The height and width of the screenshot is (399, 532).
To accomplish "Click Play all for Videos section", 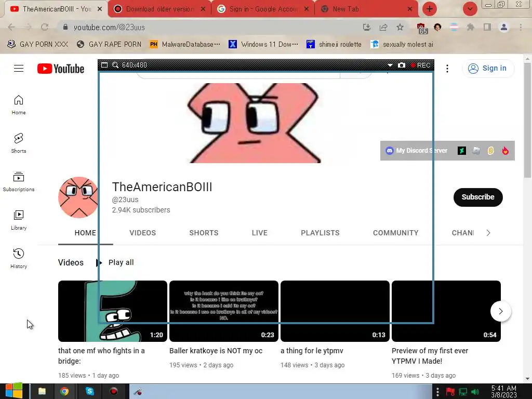I will point(115,262).
